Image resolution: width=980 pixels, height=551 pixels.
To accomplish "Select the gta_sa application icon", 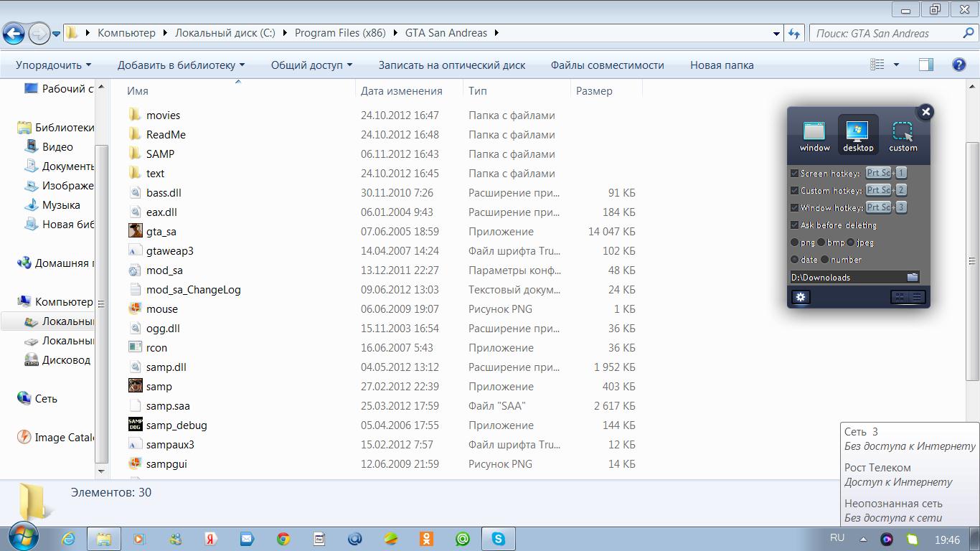I will click(x=135, y=231).
